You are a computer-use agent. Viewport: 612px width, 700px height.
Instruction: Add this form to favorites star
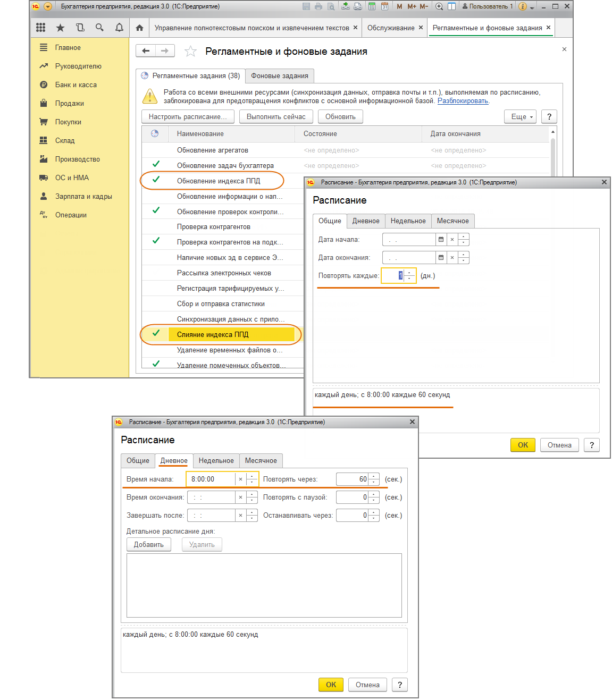(190, 52)
